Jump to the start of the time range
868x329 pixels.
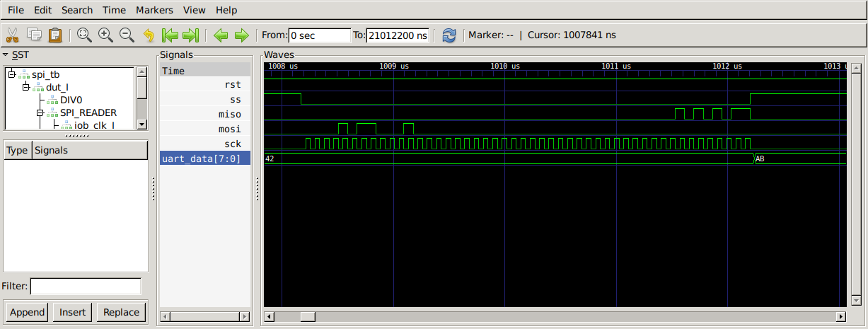(170, 35)
